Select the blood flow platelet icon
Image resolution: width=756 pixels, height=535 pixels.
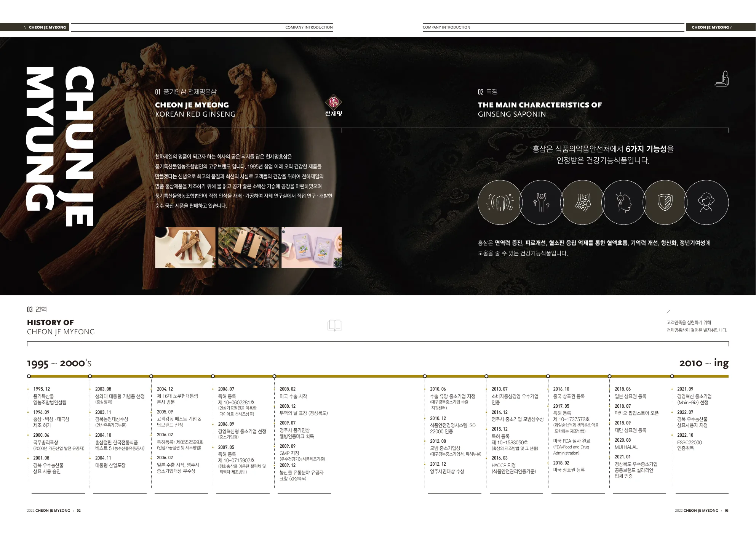582,202
